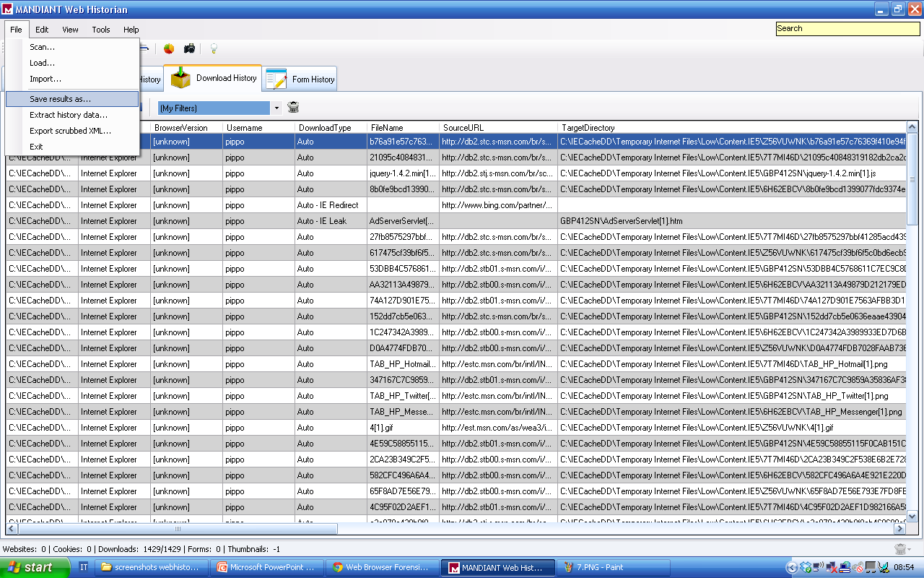Expand arrow beside status bar trash icon
The width and height of the screenshot is (924, 578).
(910, 550)
